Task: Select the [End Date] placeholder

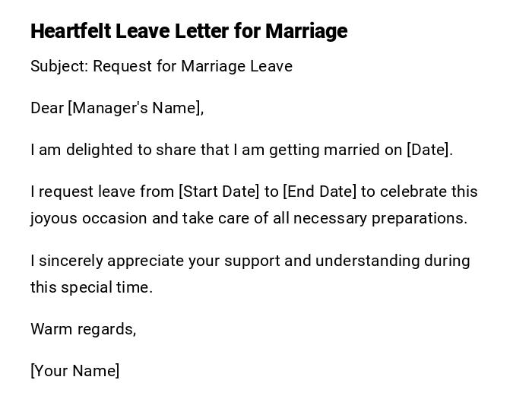Action: pos(319,192)
